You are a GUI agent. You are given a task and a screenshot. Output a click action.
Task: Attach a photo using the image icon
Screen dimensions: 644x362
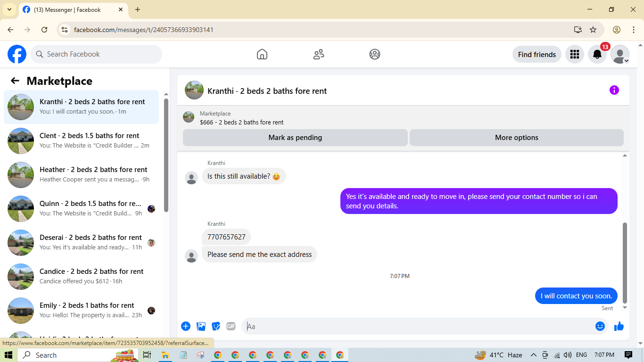(x=201, y=326)
